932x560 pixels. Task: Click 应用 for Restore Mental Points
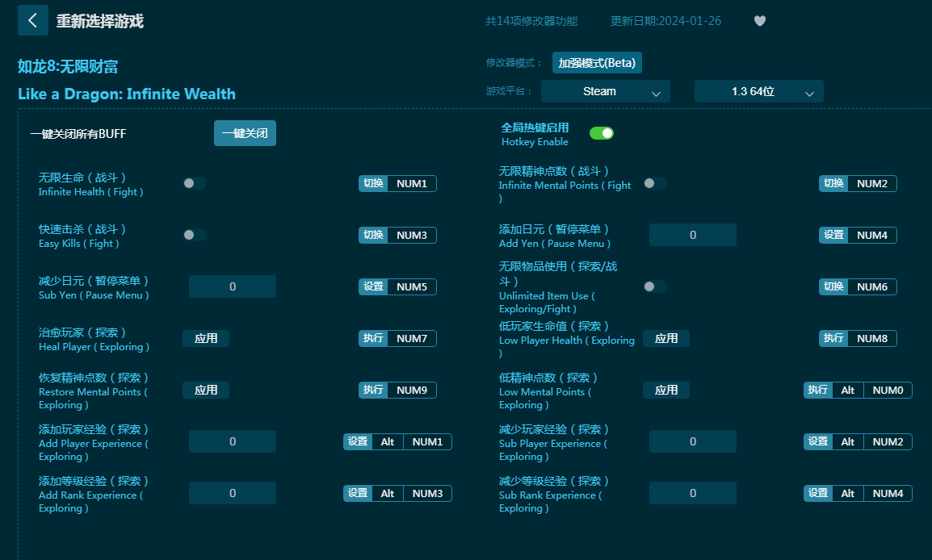pyautogui.click(x=206, y=390)
